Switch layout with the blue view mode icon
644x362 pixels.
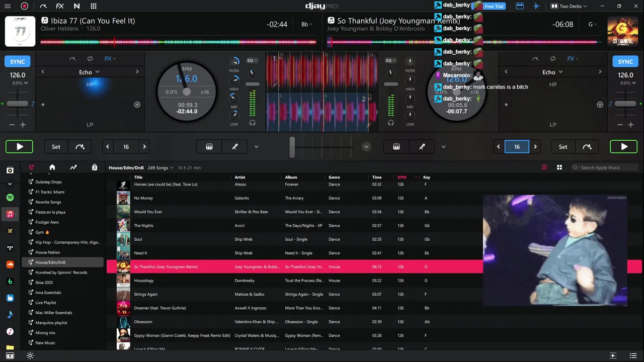[x=520, y=6]
